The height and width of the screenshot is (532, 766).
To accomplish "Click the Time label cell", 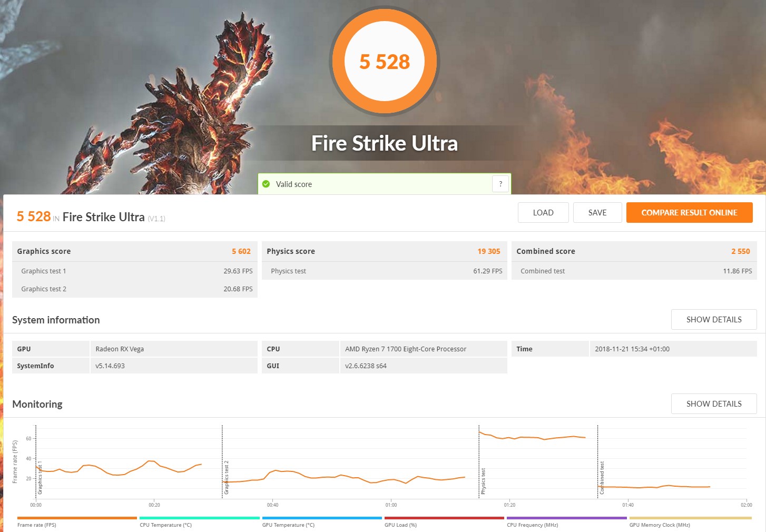I will (550, 349).
